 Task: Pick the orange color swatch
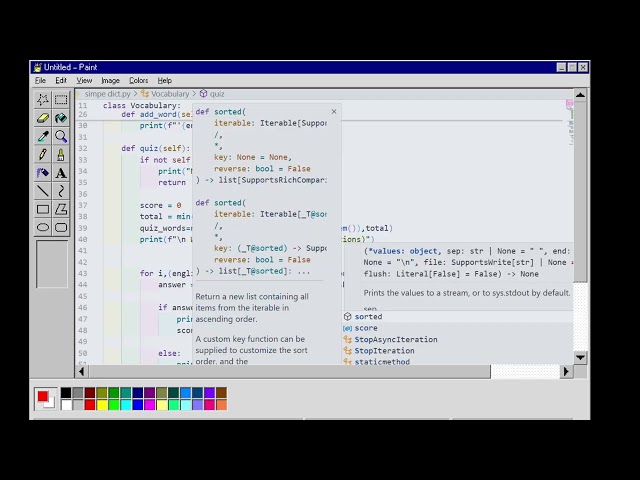pos(222,404)
